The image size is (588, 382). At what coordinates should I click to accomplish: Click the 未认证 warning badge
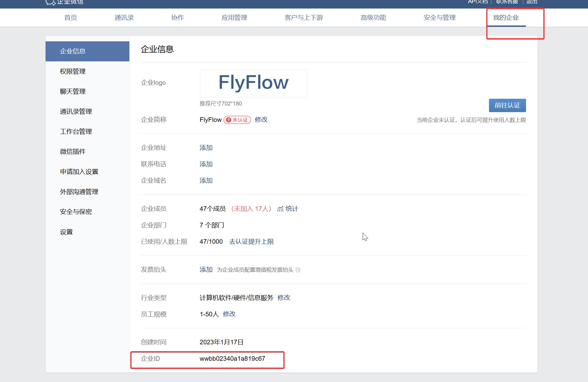click(x=237, y=120)
